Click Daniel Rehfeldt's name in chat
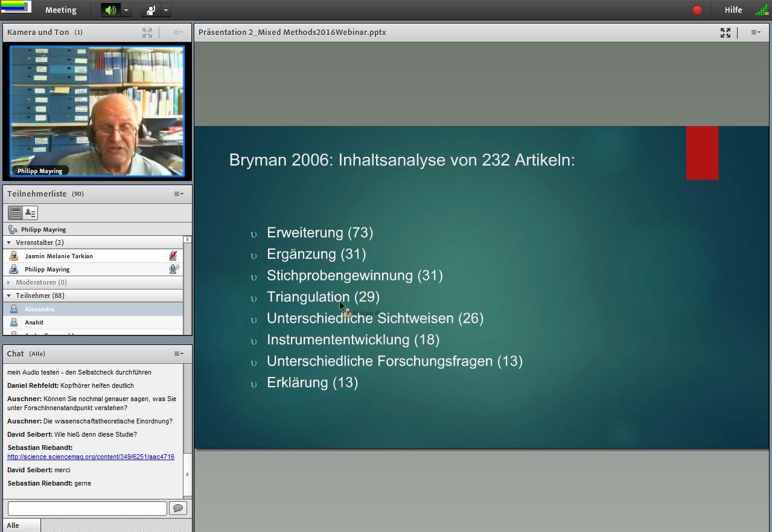 (33, 386)
